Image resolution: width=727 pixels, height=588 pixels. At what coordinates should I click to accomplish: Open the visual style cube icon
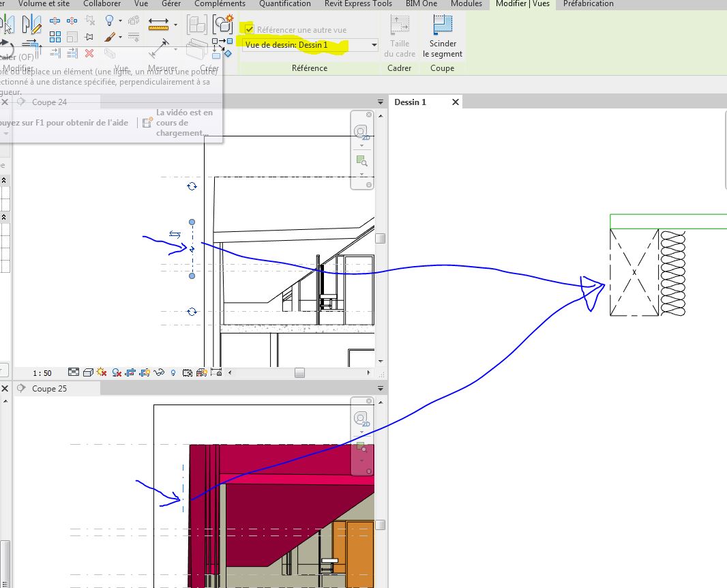[x=88, y=372]
